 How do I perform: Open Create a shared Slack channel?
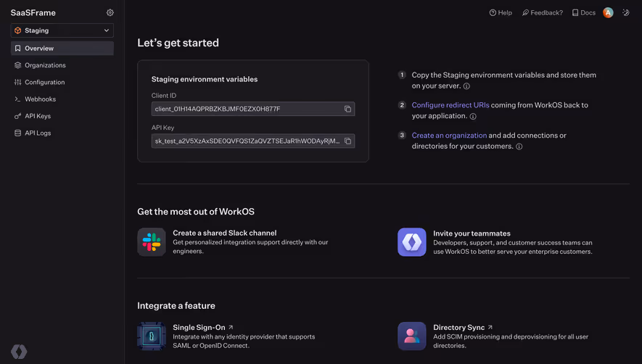tap(224, 233)
